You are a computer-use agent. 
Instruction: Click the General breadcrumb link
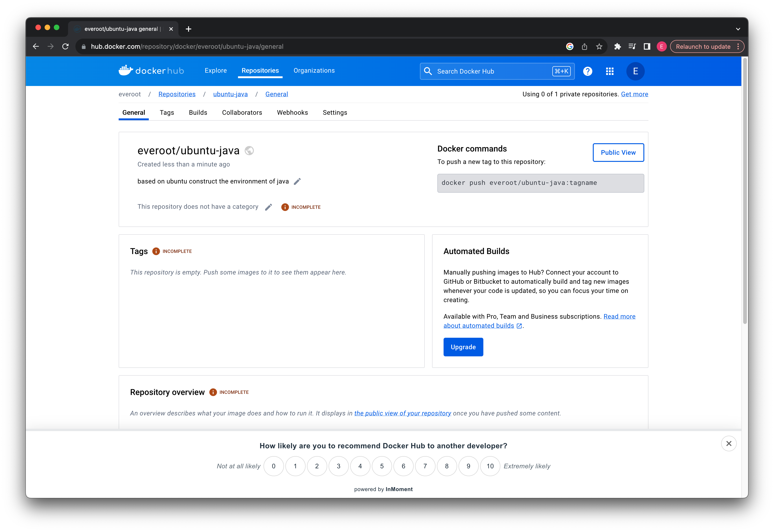click(x=277, y=94)
